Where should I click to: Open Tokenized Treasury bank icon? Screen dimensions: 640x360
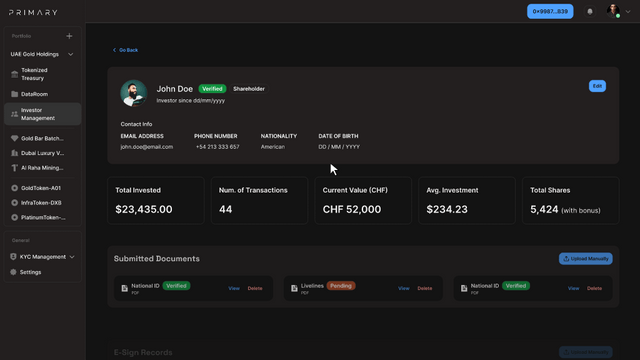pyautogui.click(x=15, y=74)
